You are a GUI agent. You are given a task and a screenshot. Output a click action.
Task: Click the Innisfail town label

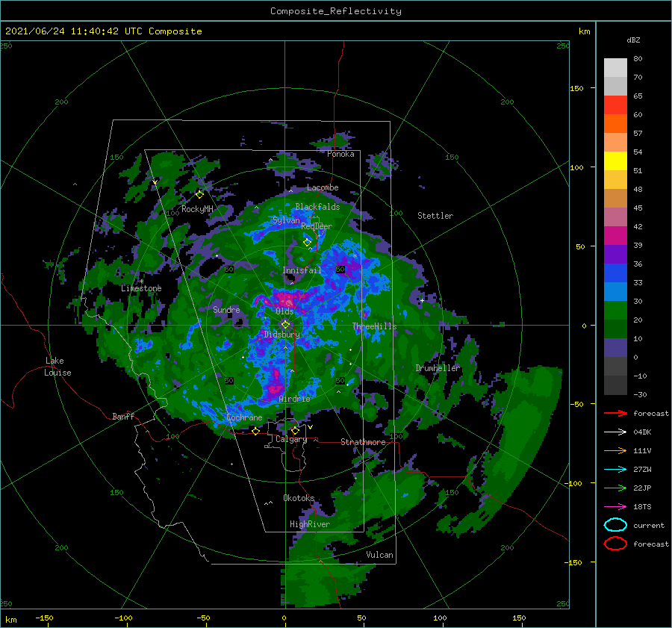coord(302,270)
